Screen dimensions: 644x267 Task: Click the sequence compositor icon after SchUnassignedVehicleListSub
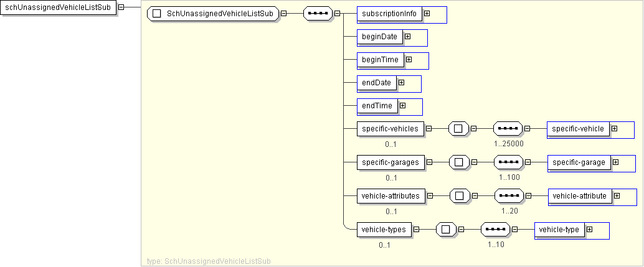tap(318, 14)
